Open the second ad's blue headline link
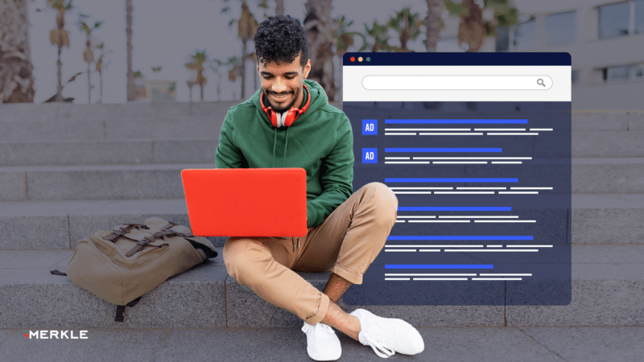 pyautogui.click(x=444, y=150)
